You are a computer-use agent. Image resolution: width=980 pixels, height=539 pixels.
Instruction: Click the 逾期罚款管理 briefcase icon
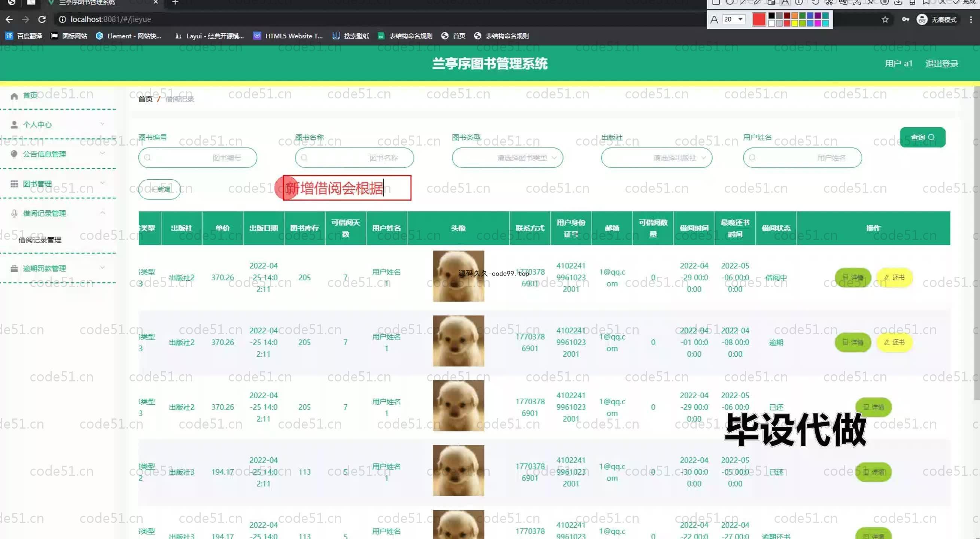14,268
